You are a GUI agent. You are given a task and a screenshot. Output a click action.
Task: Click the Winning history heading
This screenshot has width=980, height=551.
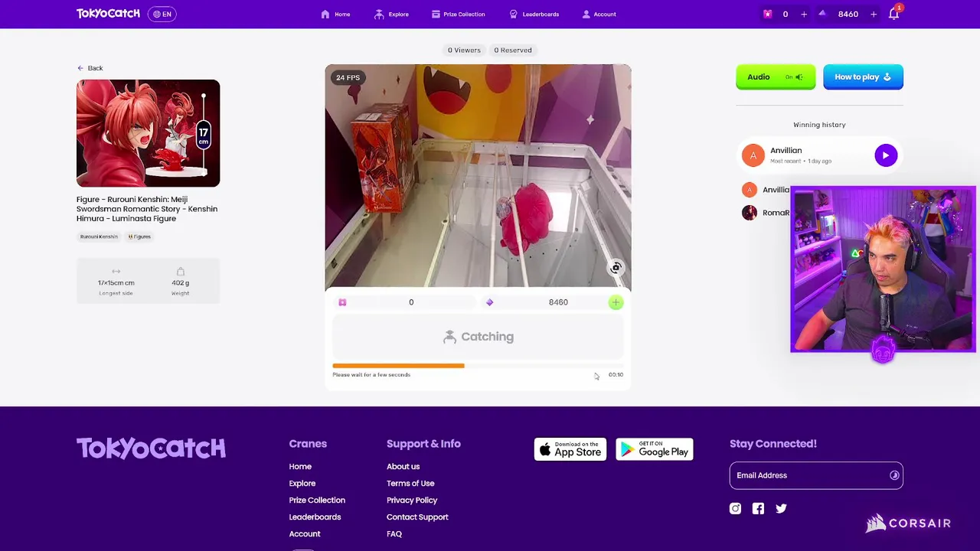point(819,124)
